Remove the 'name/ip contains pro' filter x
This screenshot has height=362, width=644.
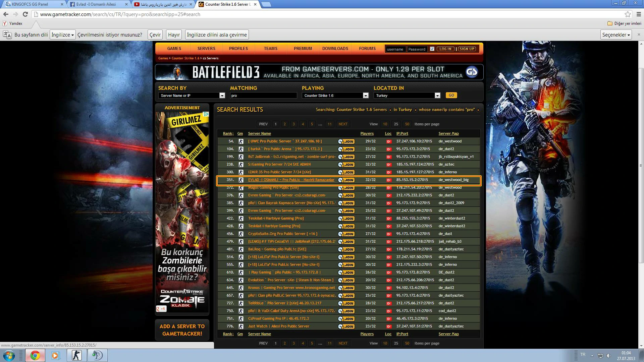click(x=478, y=110)
